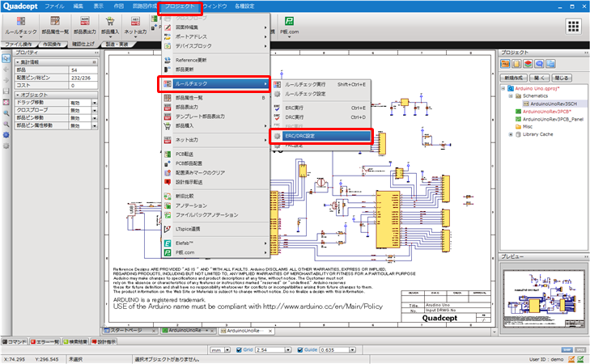Click 設計指示転送 menu entry

[x=216, y=182]
